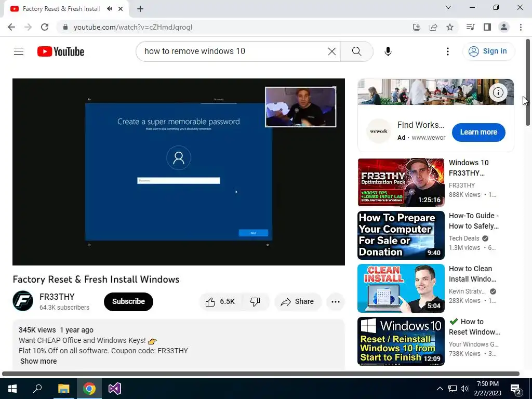Share this page icon in address bar

click(x=433, y=27)
